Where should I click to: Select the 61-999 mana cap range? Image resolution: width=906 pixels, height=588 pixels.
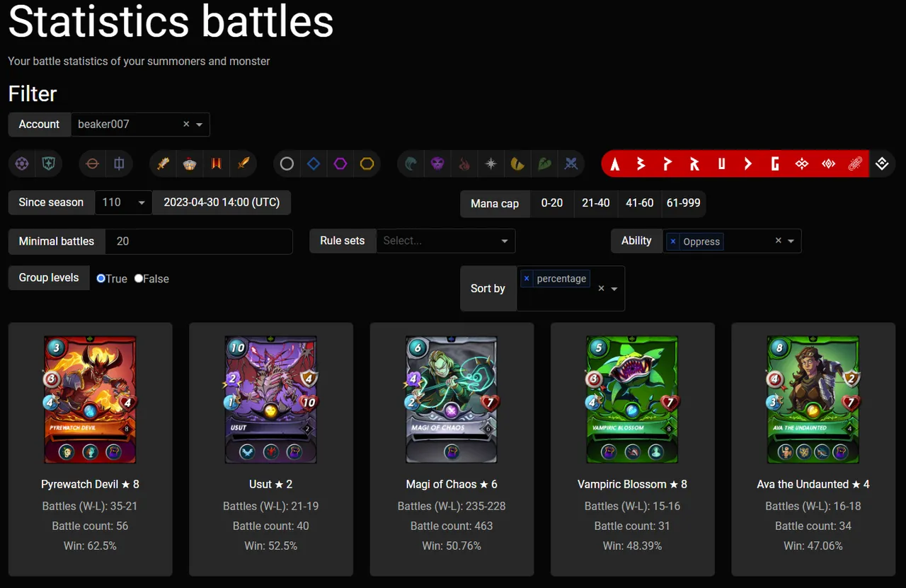(683, 203)
